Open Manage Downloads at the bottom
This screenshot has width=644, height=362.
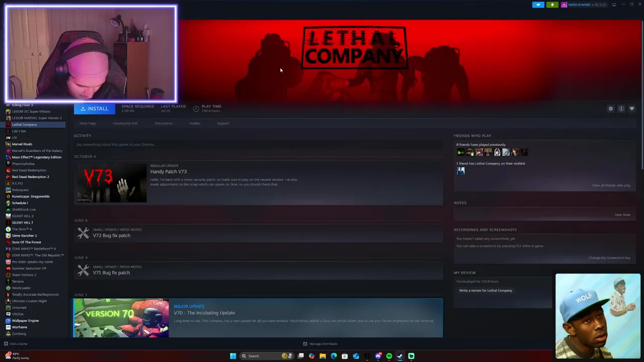click(320, 344)
